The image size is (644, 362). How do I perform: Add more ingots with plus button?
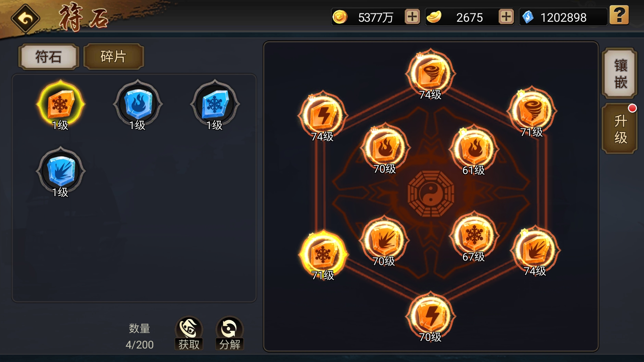tap(506, 16)
